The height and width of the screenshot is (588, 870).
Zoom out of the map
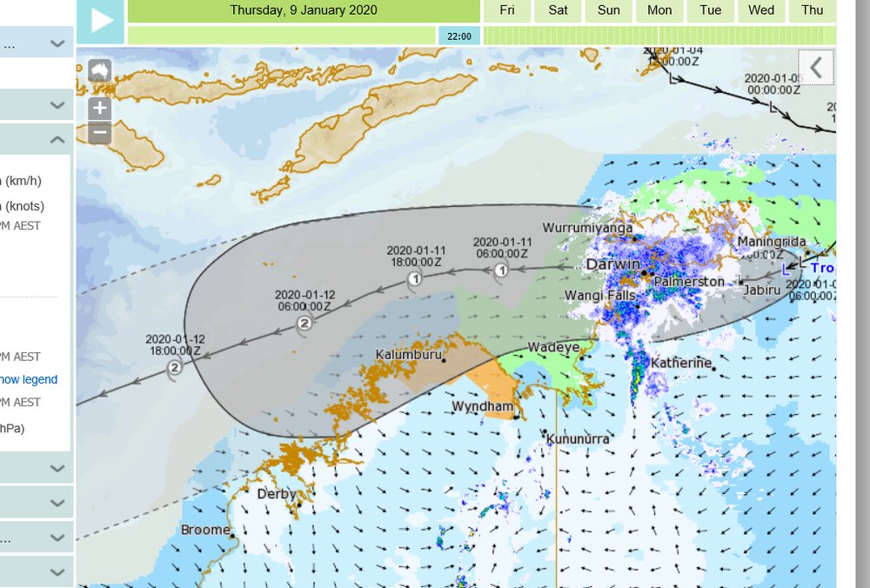(100, 133)
